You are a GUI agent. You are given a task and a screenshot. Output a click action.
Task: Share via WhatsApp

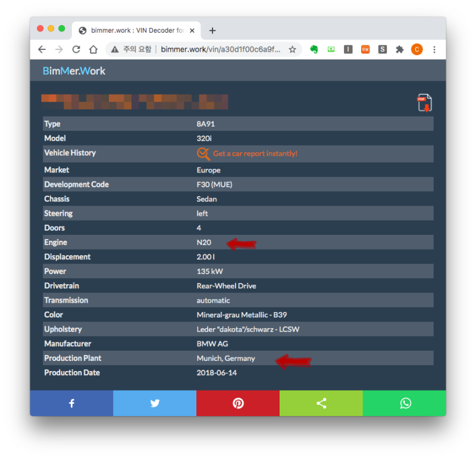[405, 403]
